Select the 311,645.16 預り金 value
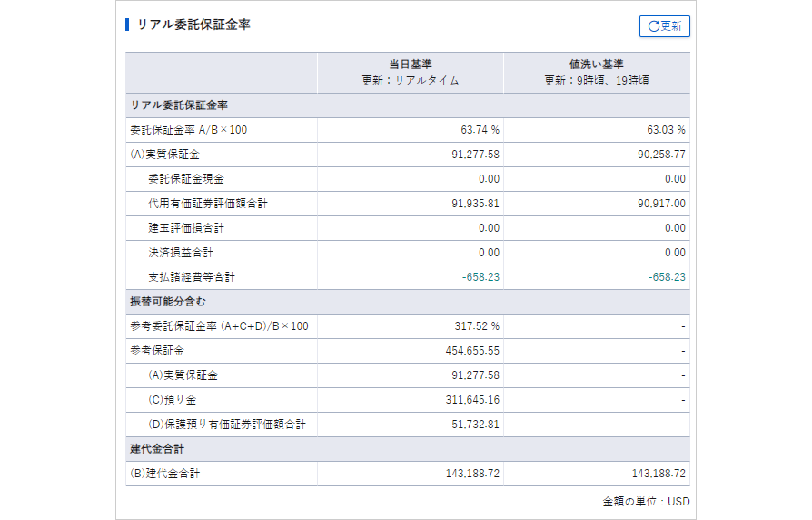This screenshot has height=520, width=812. click(x=472, y=400)
